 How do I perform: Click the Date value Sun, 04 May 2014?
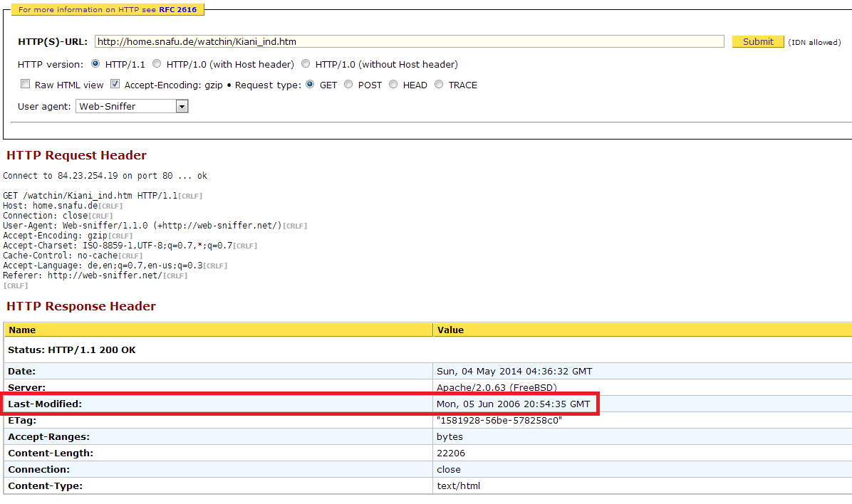514,371
